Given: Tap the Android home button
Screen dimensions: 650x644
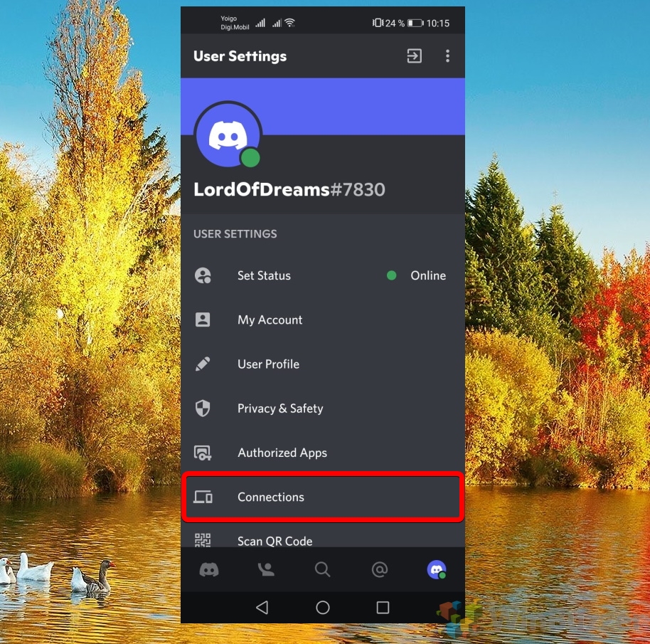Looking at the screenshot, I should [323, 608].
